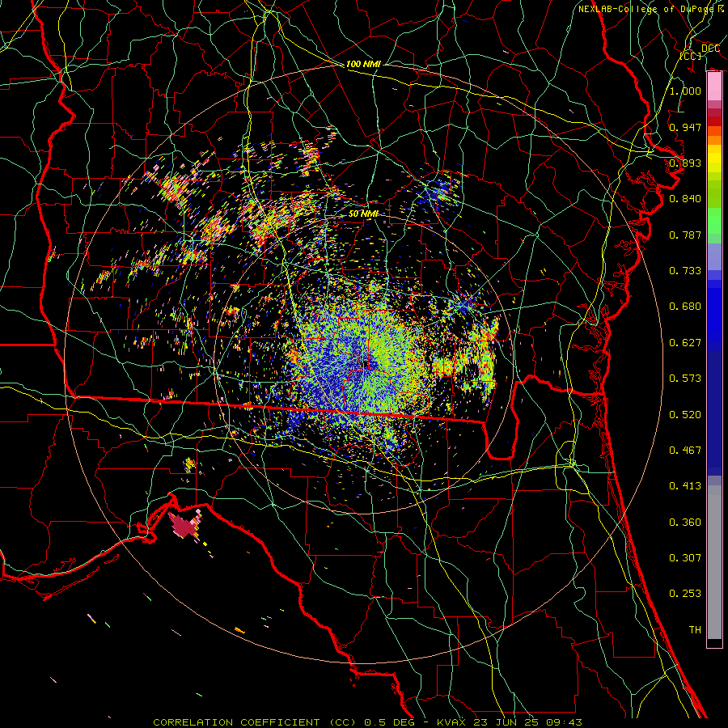728x728 pixels.
Task: Click the TH threshold label on the legend
Action: tap(695, 630)
